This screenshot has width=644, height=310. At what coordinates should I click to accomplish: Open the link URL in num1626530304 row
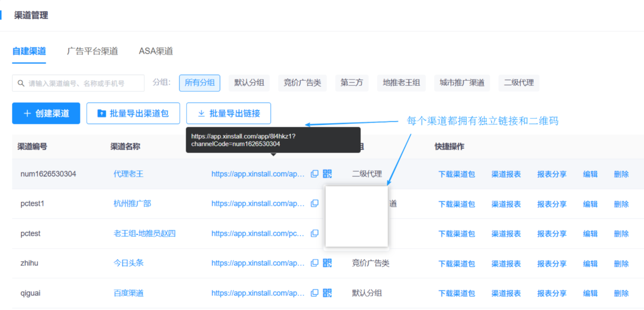[258, 174]
